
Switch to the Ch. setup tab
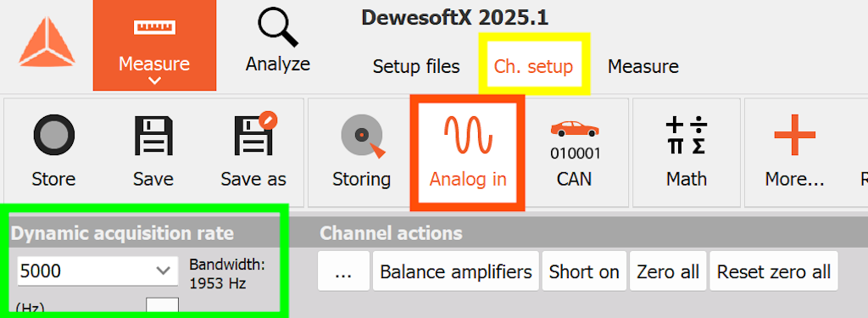[x=534, y=67]
